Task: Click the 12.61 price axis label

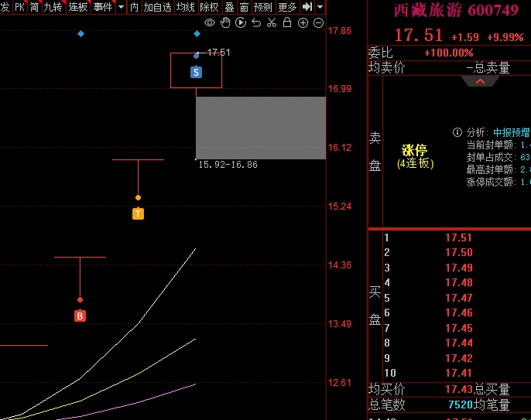Action: tap(340, 383)
